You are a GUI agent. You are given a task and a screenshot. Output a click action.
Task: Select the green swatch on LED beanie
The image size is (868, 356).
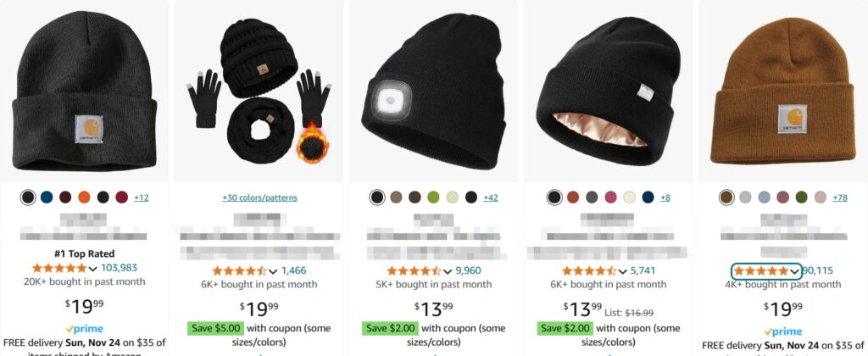click(x=433, y=197)
